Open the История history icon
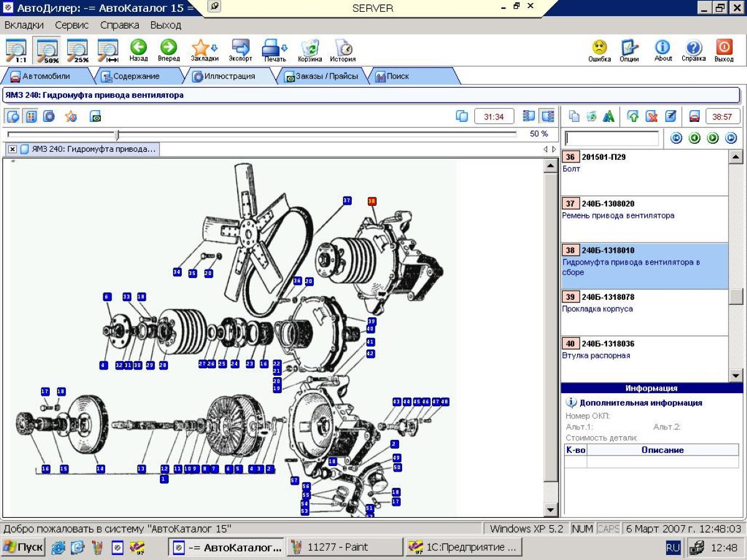This screenshot has height=560, width=747. coord(343,48)
